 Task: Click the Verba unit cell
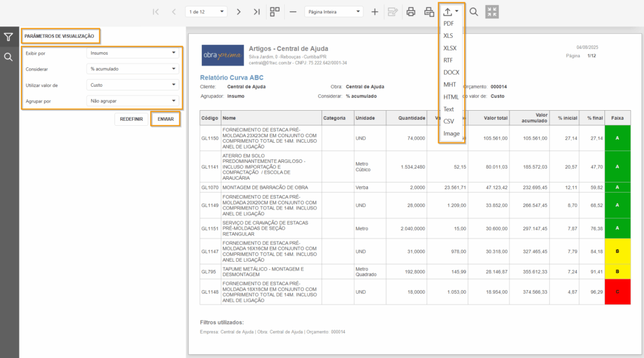(x=370, y=187)
